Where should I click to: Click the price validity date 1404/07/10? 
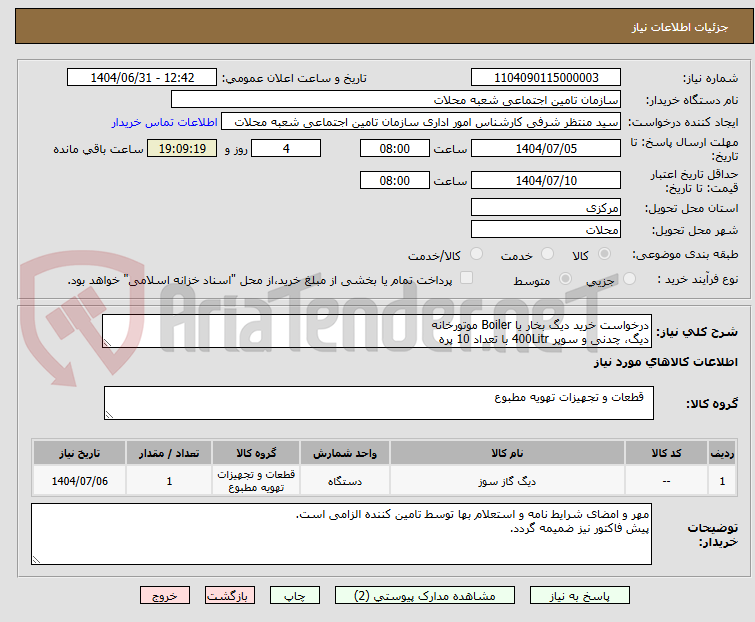pyautogui.click(x=546, y=181)
